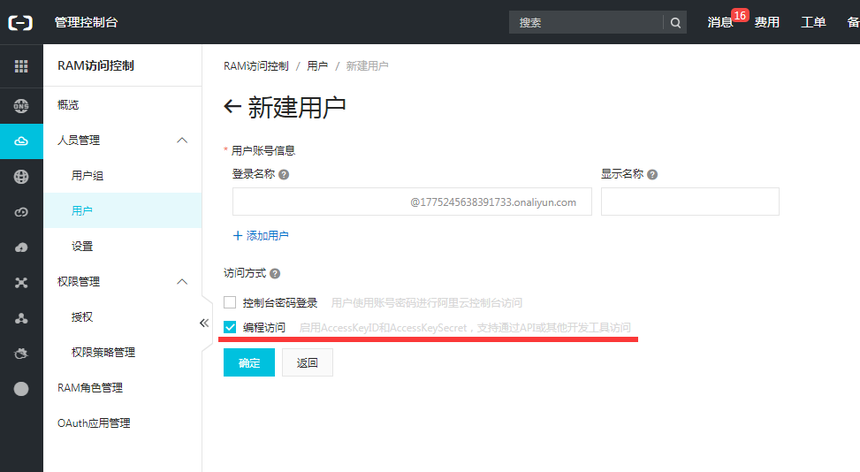Open the bug-shaped sidebar icon
860x472 pixels.
click(x=21, y=354)
